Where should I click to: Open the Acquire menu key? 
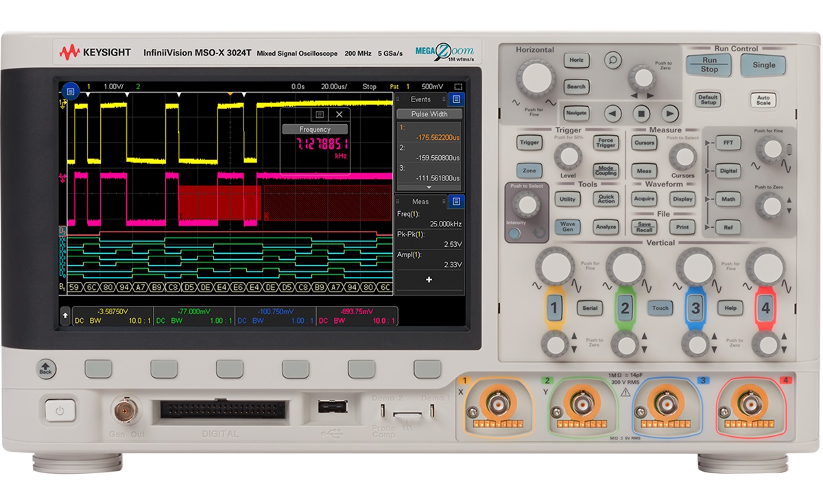(x=644, y=199)
